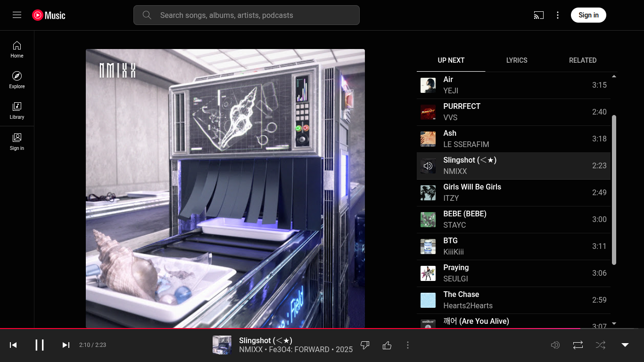Click the NMIXX artist link in player bar
This screenshot has height=362, width=644.
coord(251,350)
